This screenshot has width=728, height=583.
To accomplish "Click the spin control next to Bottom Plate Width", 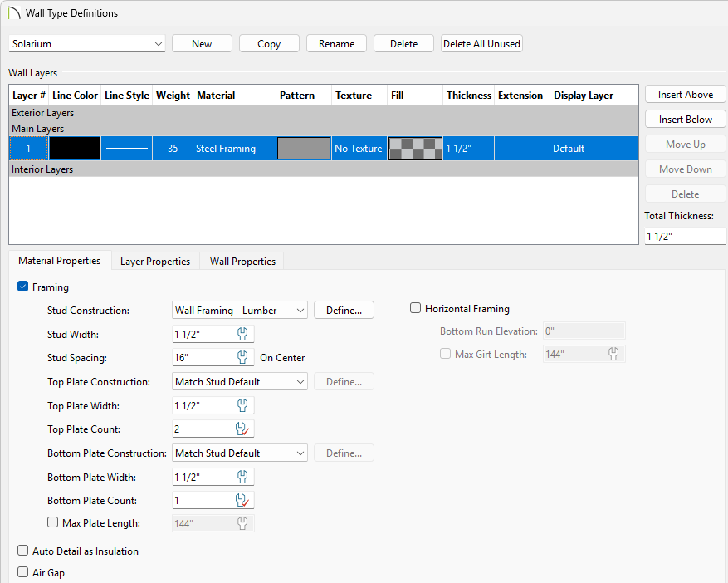I will point(241,477).
